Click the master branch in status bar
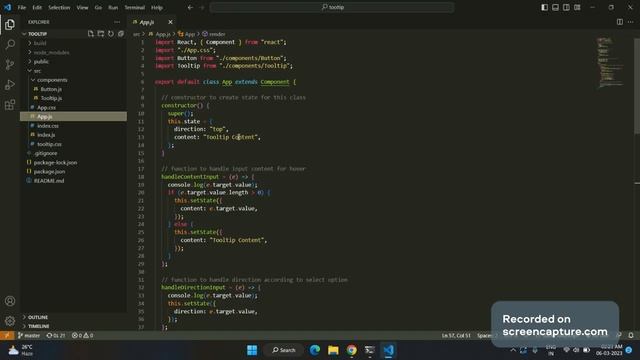640x360 pixels. point(29,336)
